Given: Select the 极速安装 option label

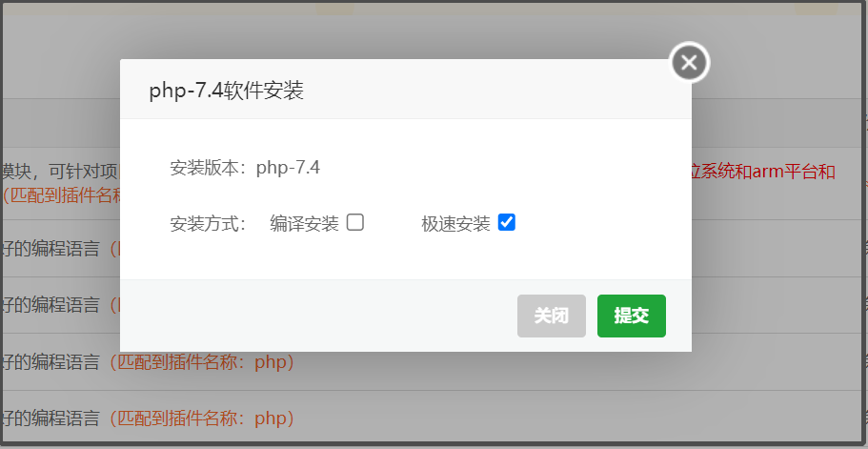Looking at the screenshot, I should point(456,224).
